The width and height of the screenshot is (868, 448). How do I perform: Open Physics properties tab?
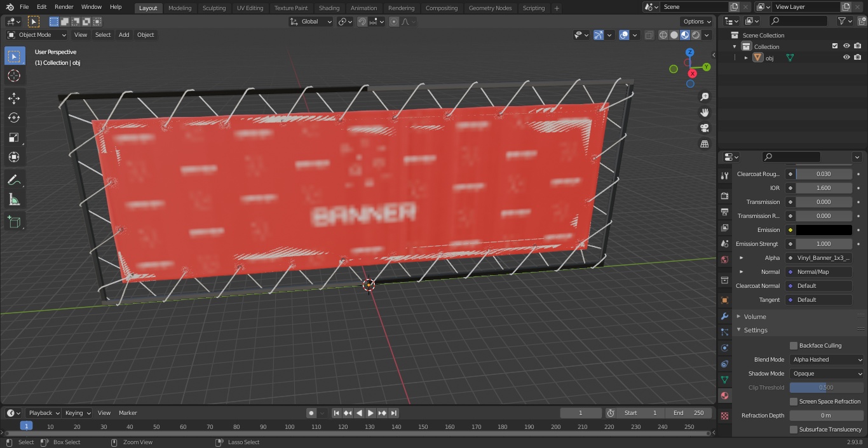(724, 348)
